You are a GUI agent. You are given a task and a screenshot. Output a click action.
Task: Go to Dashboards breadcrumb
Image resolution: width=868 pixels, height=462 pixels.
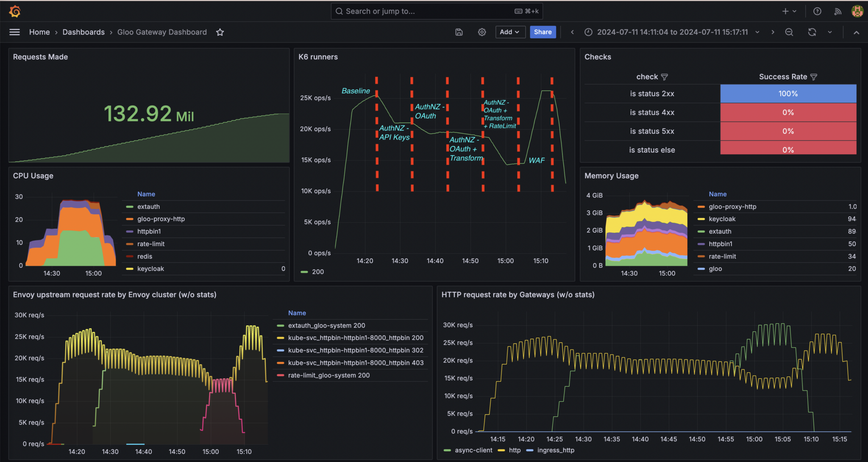(83, 32)
